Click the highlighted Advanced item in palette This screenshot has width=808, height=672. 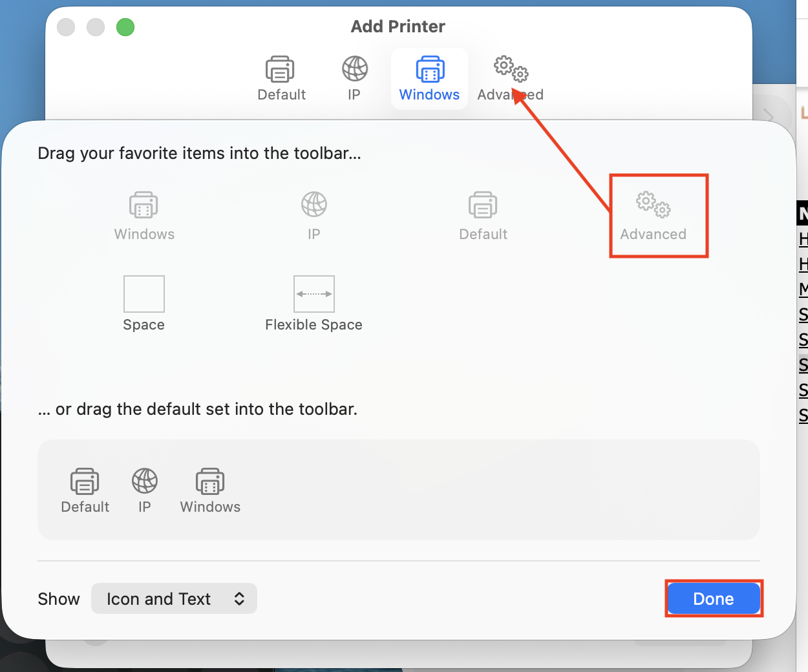(653, 215)
